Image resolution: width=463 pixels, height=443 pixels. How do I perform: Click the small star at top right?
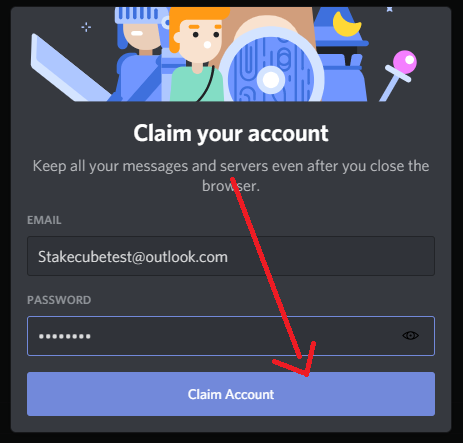pos(389,9)
